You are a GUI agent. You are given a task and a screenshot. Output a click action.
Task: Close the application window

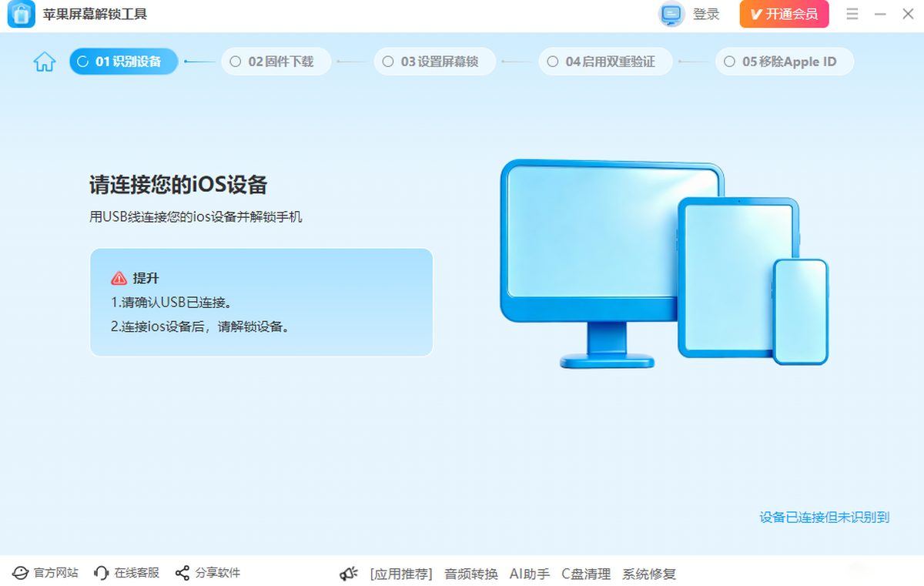906,14
